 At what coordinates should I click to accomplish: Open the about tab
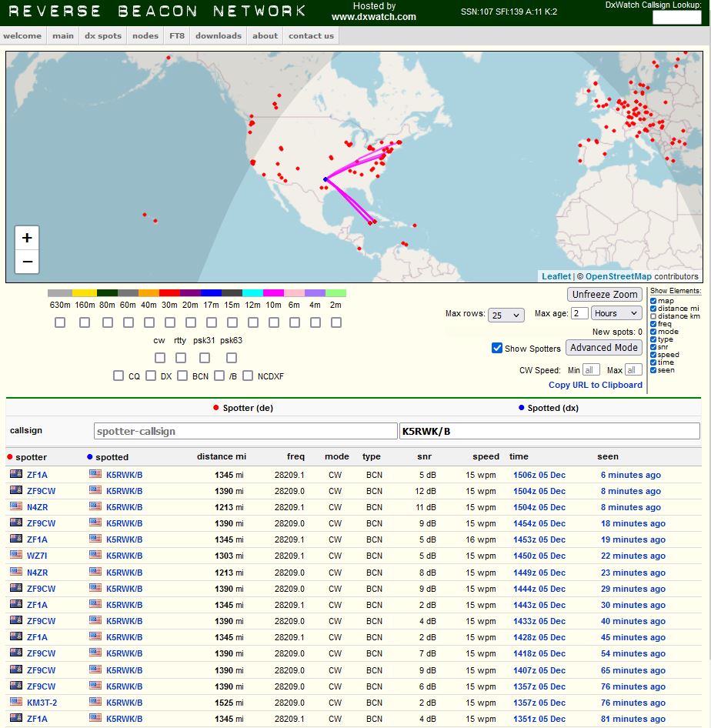pos(265,35)
